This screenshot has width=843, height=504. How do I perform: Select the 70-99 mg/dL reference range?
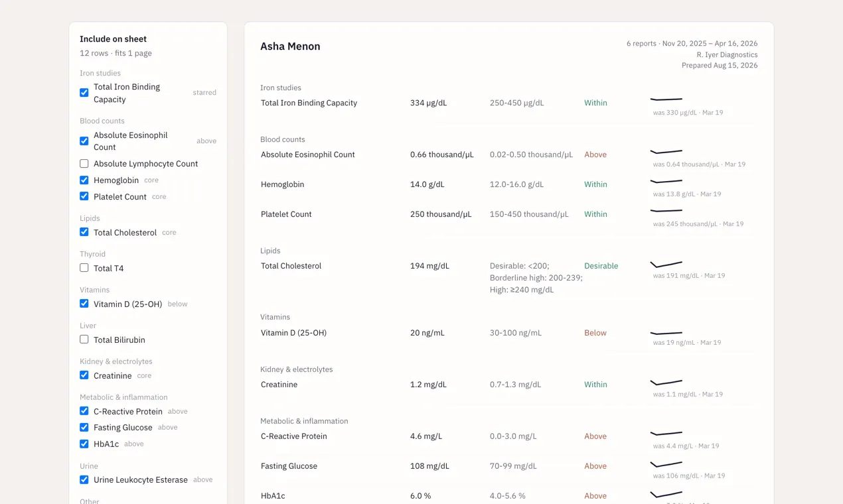[x=514, y=467]
